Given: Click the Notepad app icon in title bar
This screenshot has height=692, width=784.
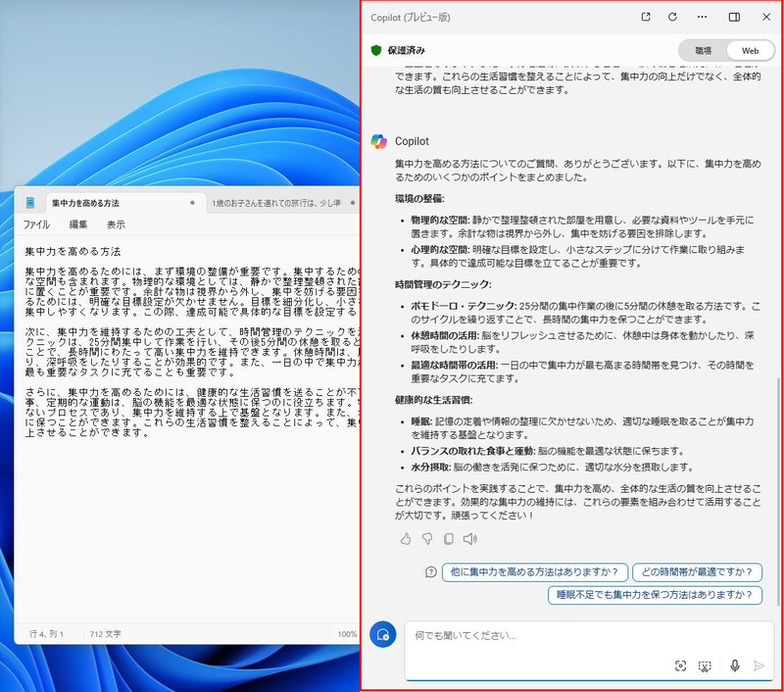Looking at the screenshot, I should [x=30, y=203].
